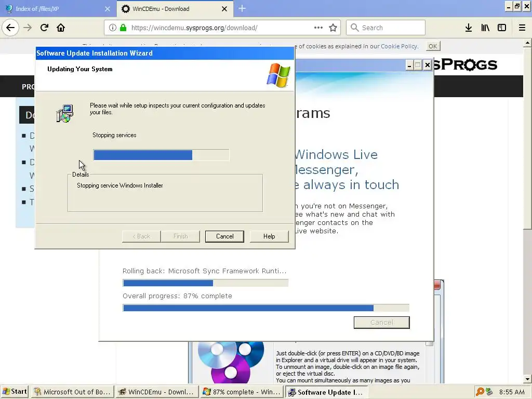This screenshot has width=532, height=399.
Task: Click the 'Updating Your System' heading
Action: coord(79,69)
